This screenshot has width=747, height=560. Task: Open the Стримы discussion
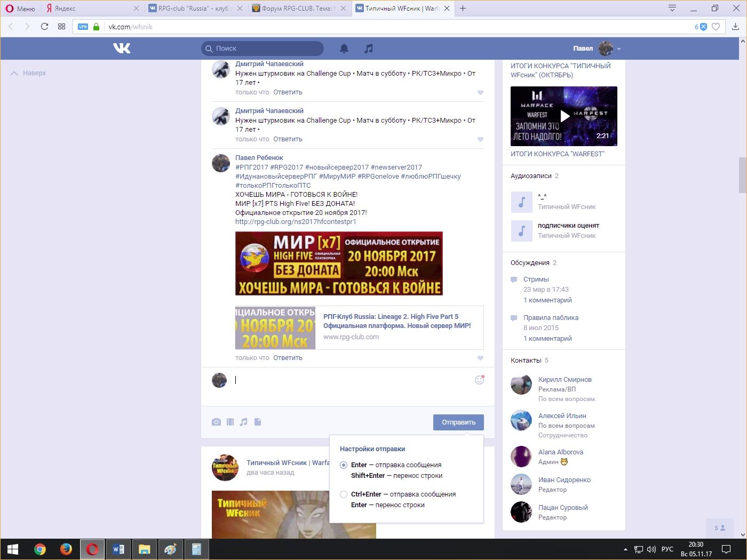tap(536, 279)
